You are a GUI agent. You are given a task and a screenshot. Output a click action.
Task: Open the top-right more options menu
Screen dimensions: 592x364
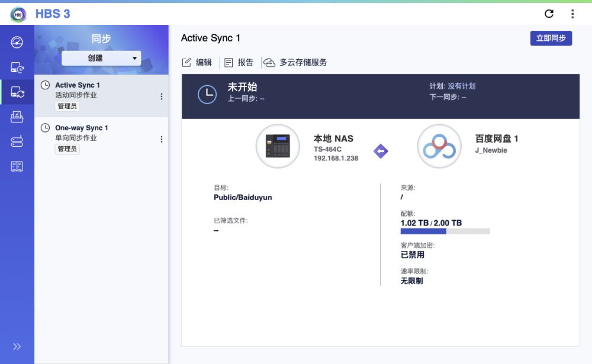point(572,14)
